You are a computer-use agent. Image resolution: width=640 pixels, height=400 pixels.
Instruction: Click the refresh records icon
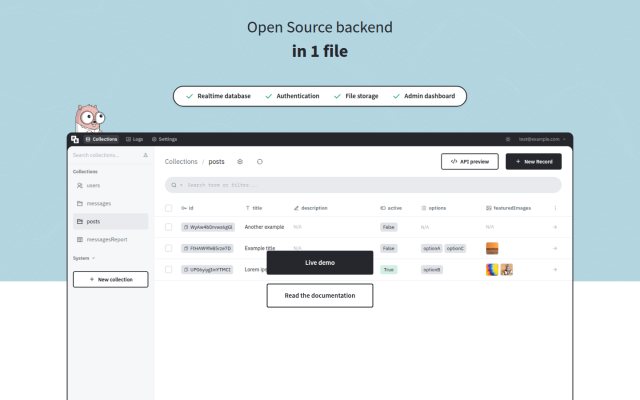(260, 162)
